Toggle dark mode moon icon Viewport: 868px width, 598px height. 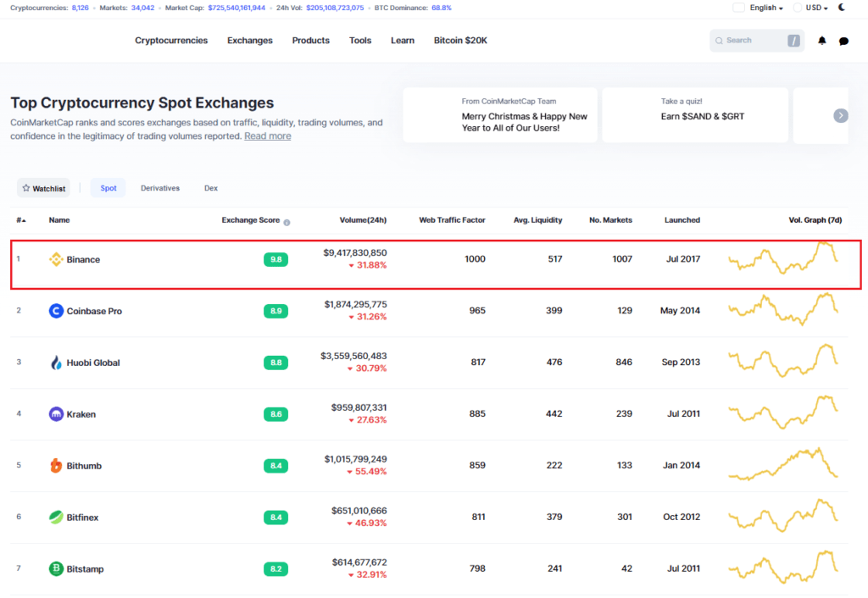click(x=842, y=8)
